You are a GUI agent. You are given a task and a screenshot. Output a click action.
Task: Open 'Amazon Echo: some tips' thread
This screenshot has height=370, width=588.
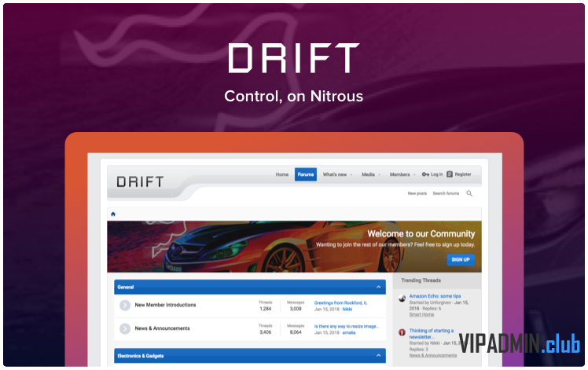[435, 296]
